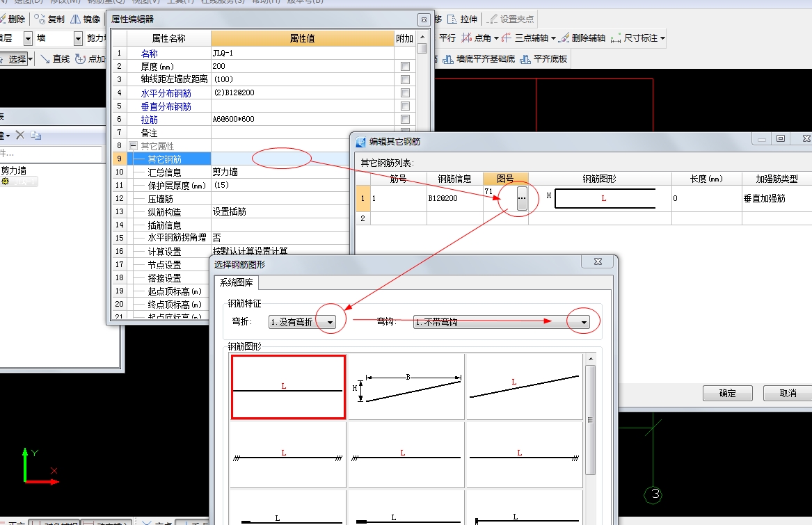The image size is (812, 525).
Task: Open the 墙 component type dropdown
Action: pos(78,38)
